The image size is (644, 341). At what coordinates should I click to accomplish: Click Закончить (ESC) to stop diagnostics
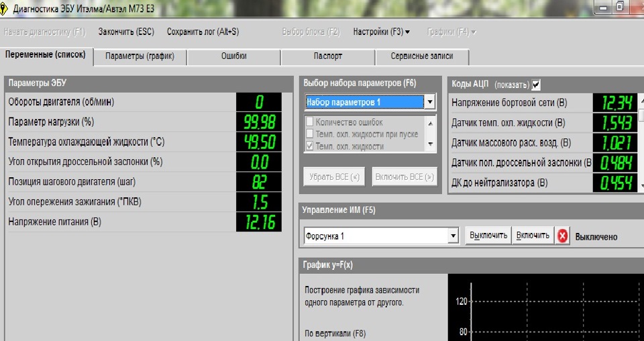coord(126,32)
